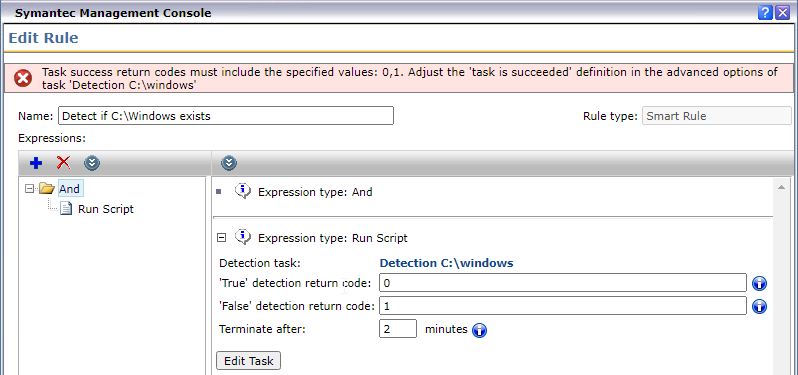Click the Edit Task button
This screenshot has width=798, height=375.
pos(248,361)
